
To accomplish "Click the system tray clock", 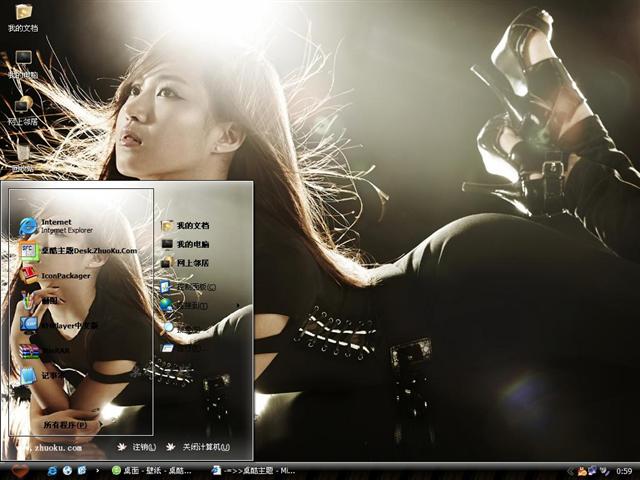I will tap(623, 470).
